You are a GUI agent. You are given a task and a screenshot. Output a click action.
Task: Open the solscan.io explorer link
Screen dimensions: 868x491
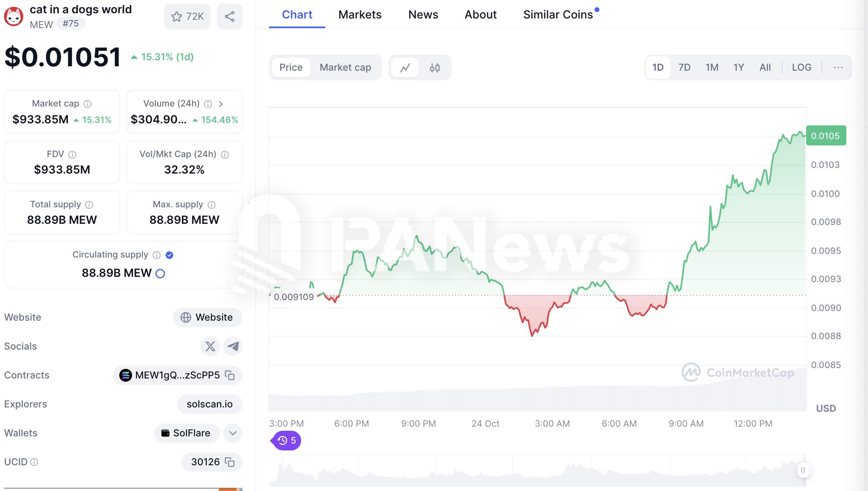[x=210, y=404]
